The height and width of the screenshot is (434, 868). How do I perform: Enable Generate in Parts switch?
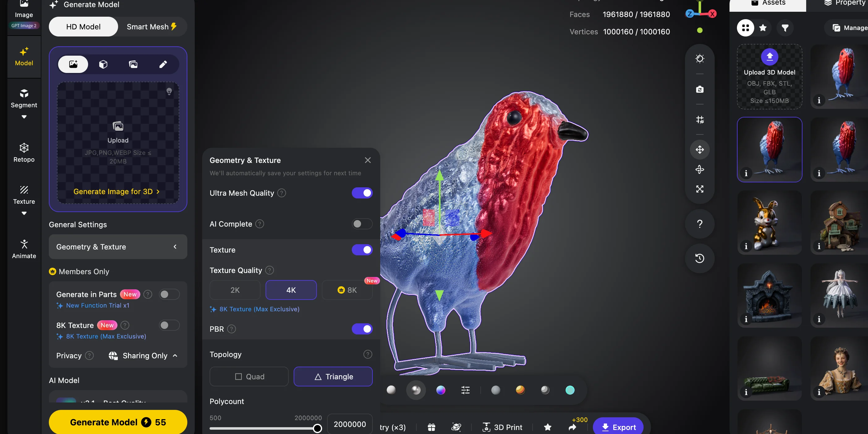click(x=169, y=294)
